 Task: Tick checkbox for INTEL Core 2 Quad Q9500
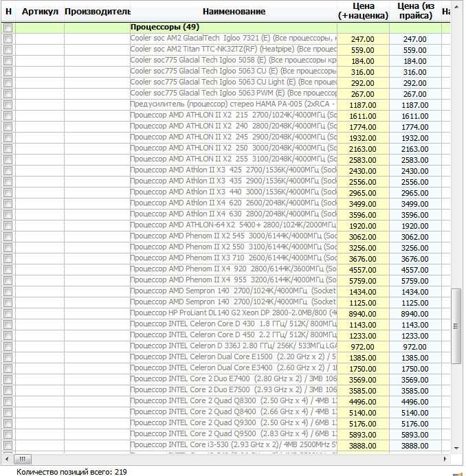pyautogui.click(x=8, y=434)
